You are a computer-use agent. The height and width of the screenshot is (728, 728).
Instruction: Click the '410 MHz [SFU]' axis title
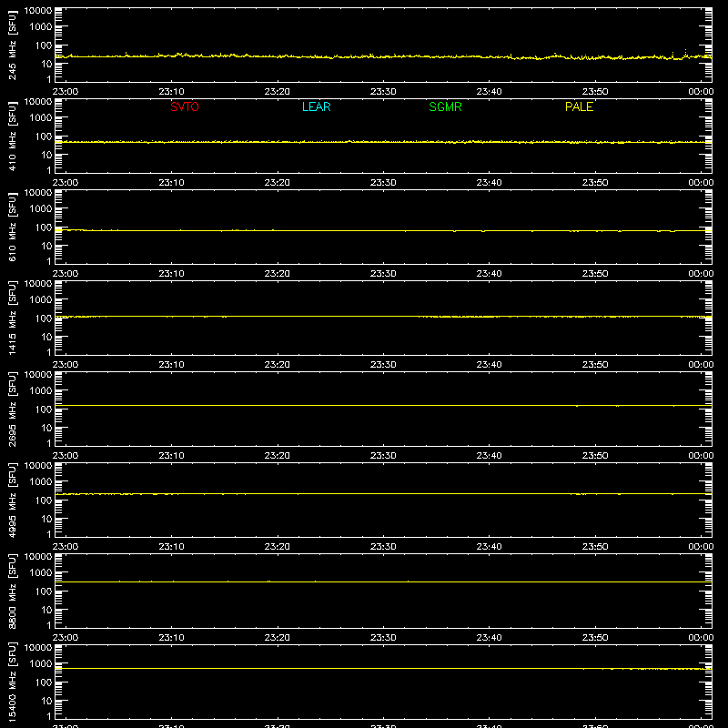click(x=13, y=136)
